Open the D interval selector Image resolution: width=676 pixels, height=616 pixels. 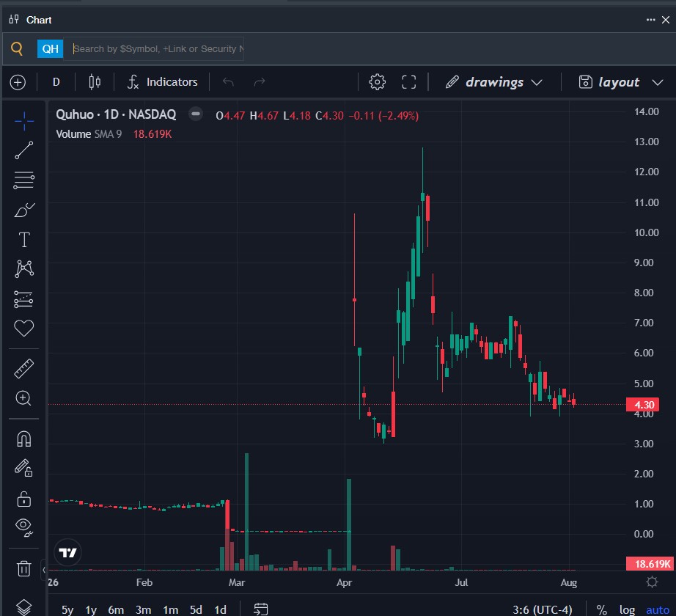[56, 82]
